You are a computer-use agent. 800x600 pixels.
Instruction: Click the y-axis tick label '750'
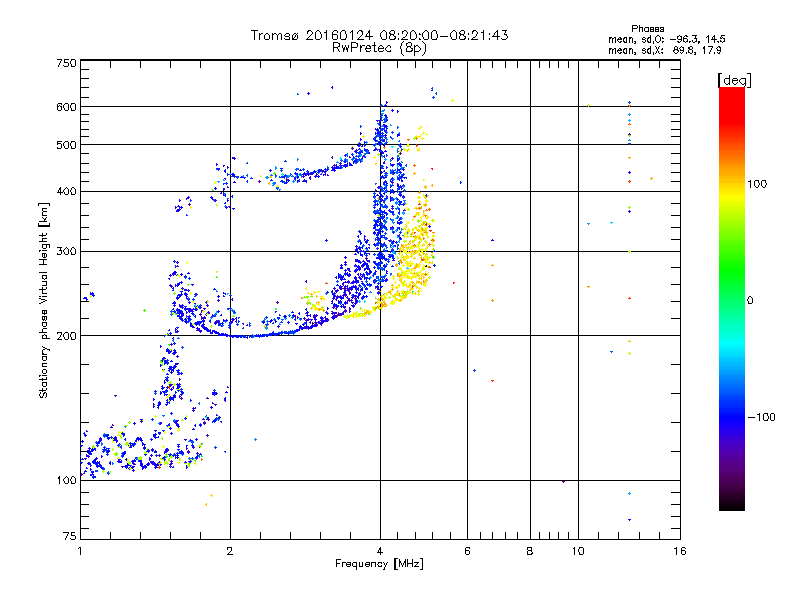tap(66, 63)
